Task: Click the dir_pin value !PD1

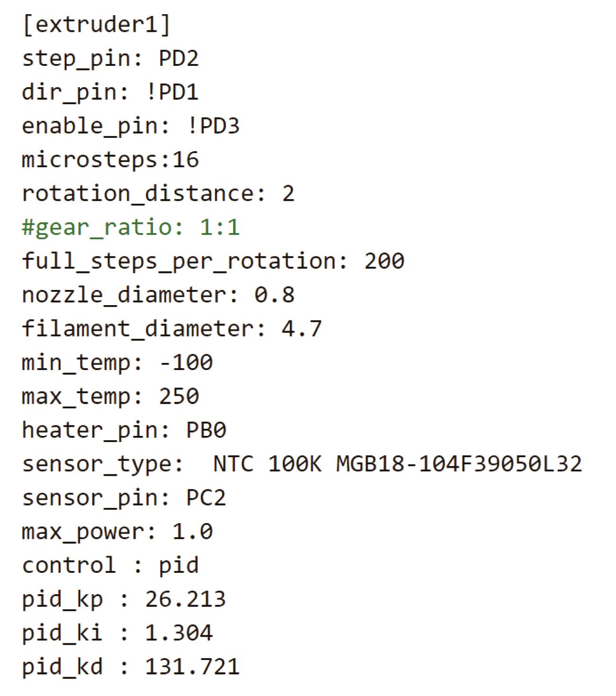Action: [x=172, y=91]
